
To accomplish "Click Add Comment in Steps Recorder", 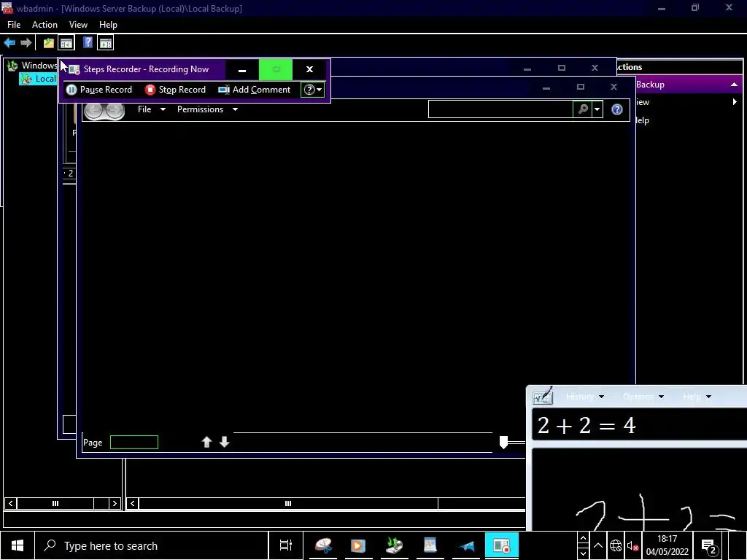I will (255, 90).
